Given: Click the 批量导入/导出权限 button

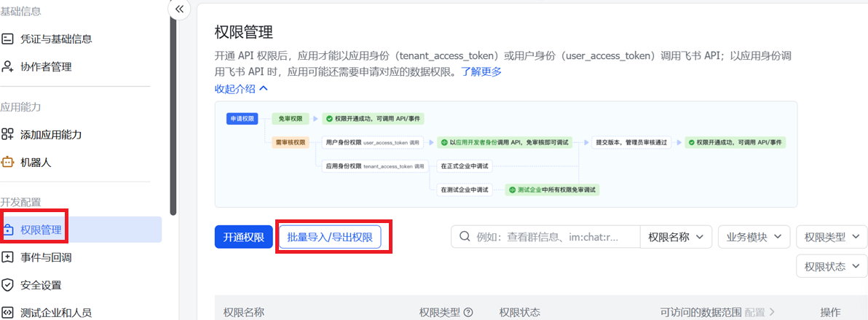Looking at the screenshot, I should coord(330,238).
